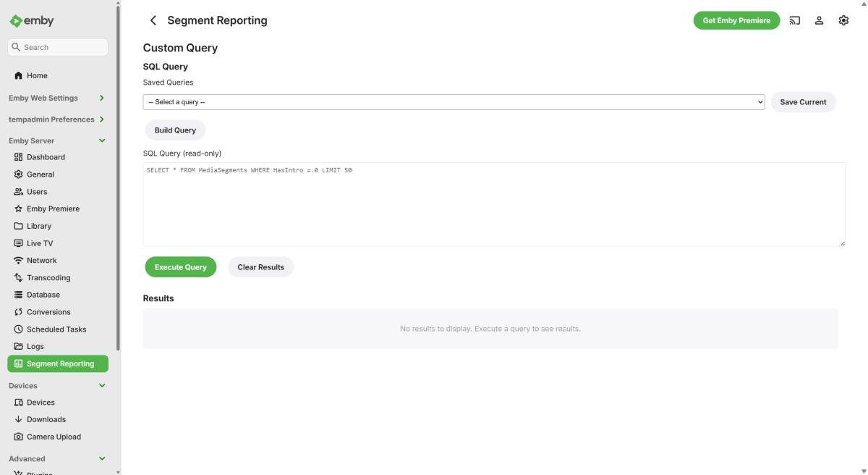The height and width of the screenshot is (475, 868).
Task: Open the Cast to device icon
Action: [794, 20]
